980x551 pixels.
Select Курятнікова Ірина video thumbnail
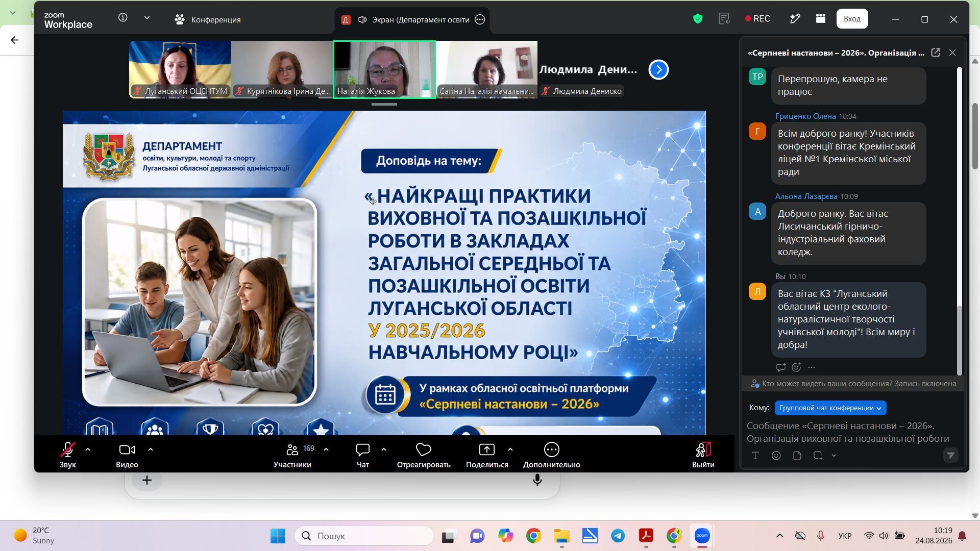(x=282, y=69)
